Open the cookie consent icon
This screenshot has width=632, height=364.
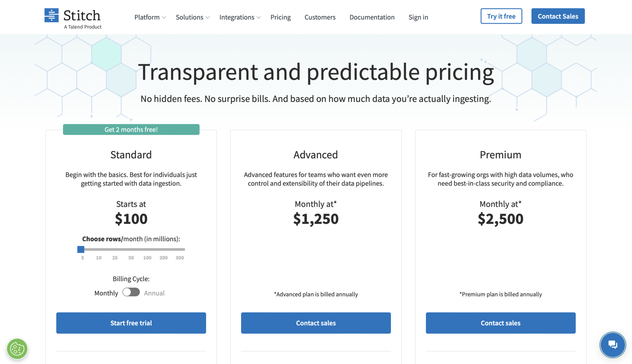coord(17,349)
